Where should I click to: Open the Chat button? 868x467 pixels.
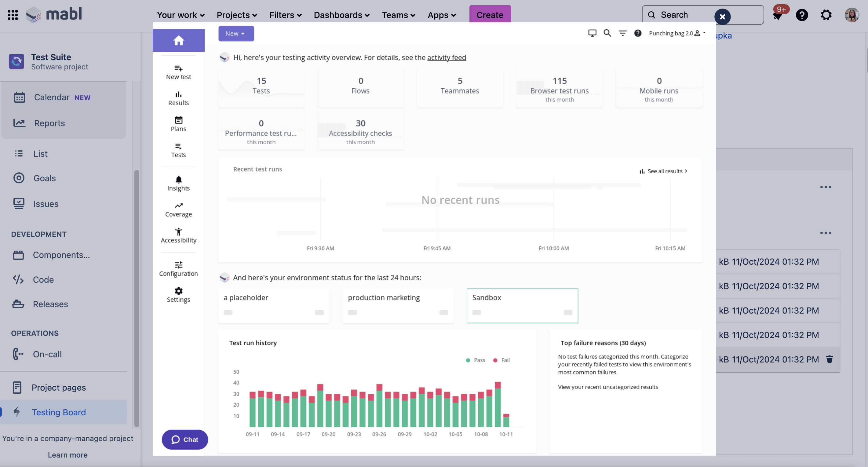(185, 439)
